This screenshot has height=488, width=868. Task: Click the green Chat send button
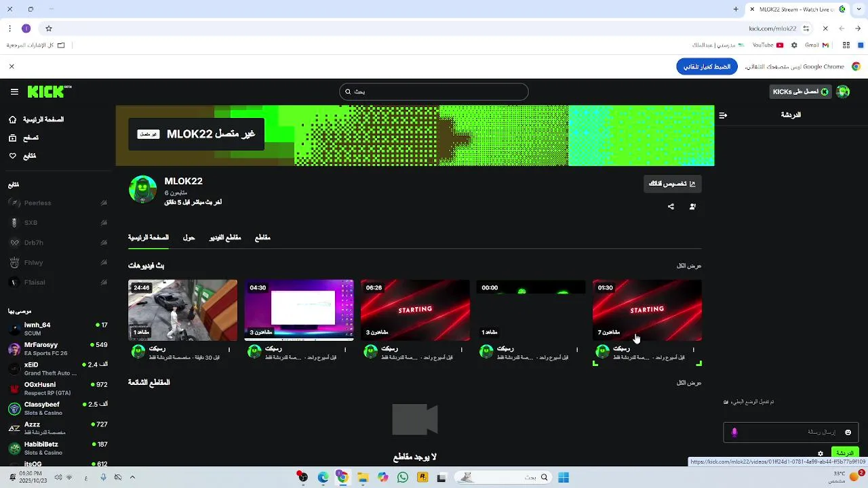(845, 453)
